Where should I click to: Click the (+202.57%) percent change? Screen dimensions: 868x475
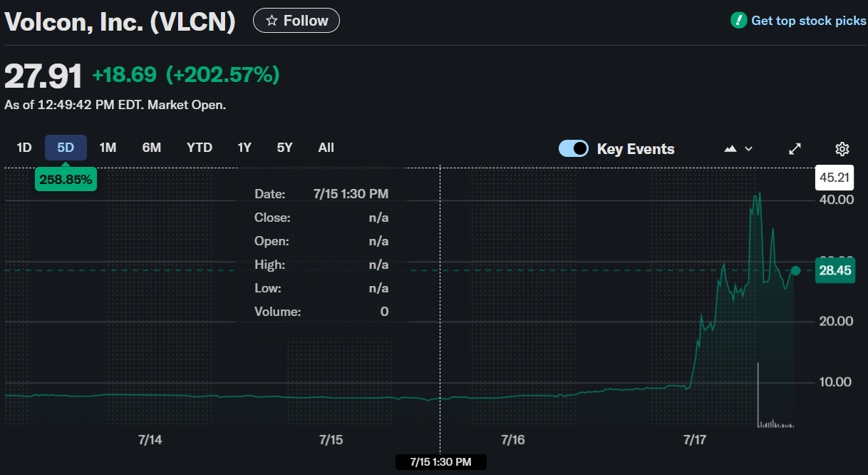223,74
